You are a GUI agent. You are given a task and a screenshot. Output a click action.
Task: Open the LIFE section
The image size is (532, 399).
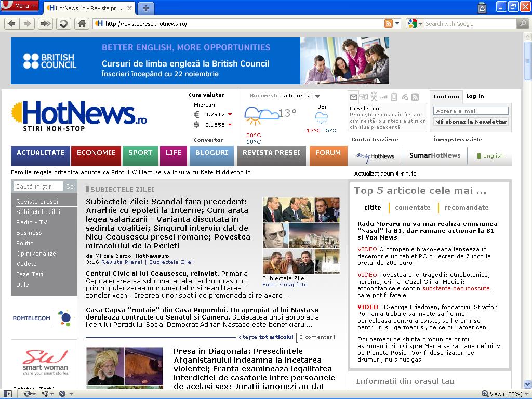[174, 156]
